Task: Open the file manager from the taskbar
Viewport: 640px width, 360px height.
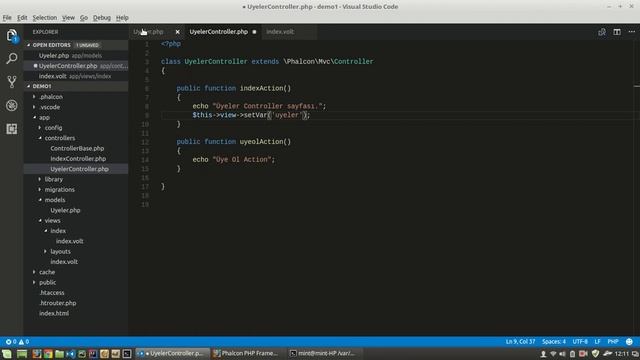Action: pyautogui.click(x=60, y=354)
